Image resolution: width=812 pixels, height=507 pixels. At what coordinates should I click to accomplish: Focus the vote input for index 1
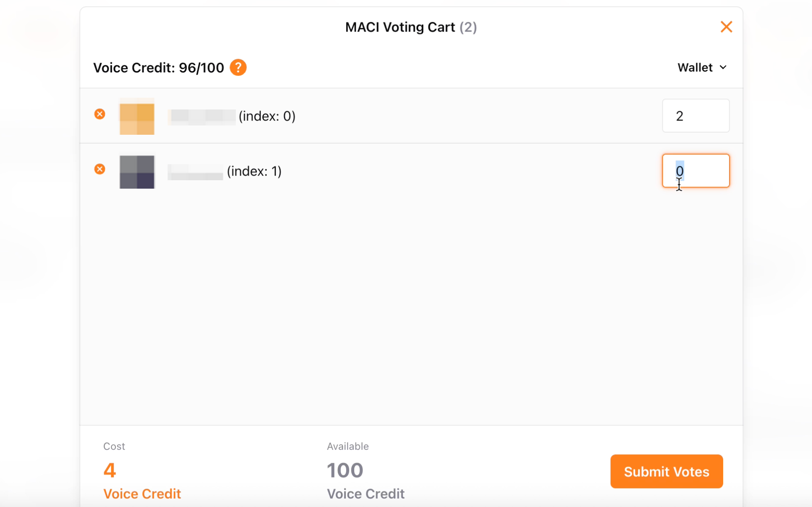click(x=695, y=171)
